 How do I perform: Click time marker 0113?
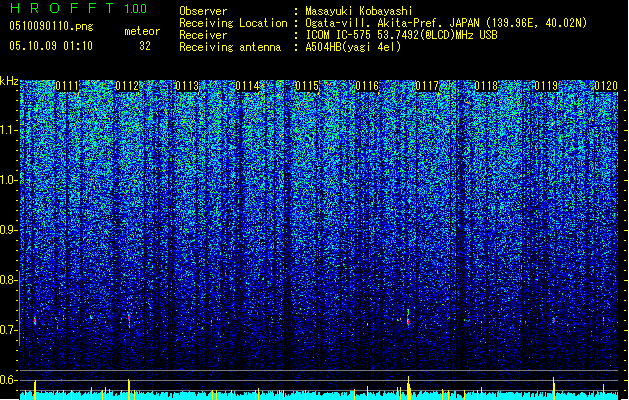coord(187,86)
